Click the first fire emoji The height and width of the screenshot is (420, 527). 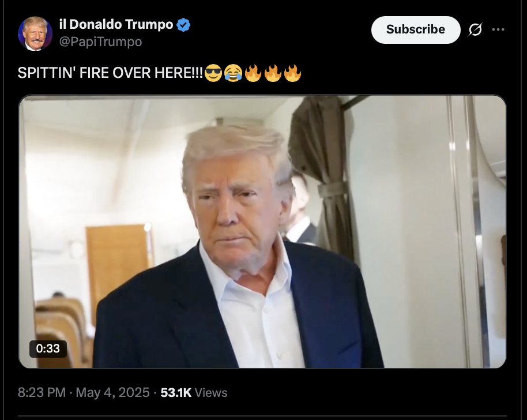click(253, 73)
